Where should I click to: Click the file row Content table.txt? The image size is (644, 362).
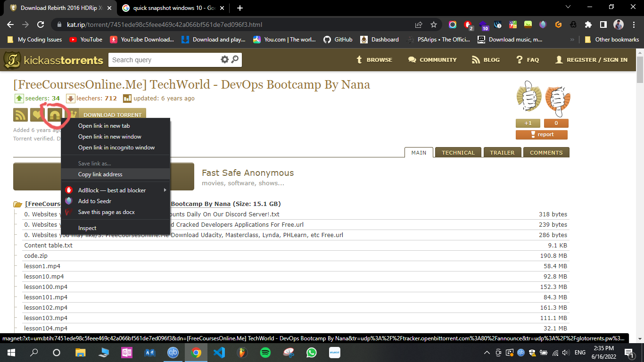pyautogui.click(x=296, y=245)
